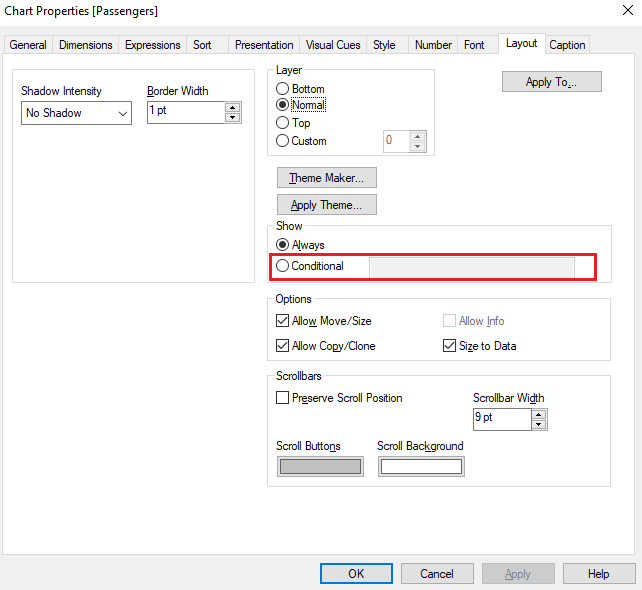The image size is (642, 590).
Task: Open the Theme Maker dialog
Action: (327, 178)
